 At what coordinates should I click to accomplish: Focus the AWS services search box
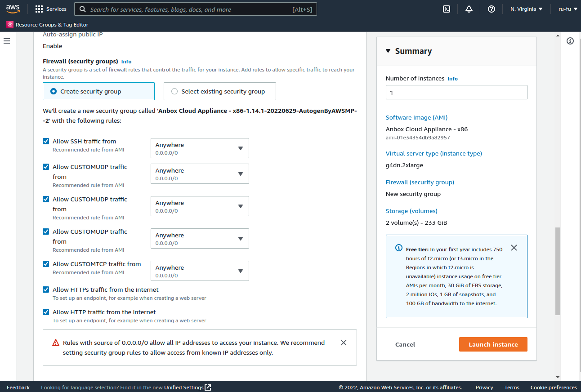point(196,9)
